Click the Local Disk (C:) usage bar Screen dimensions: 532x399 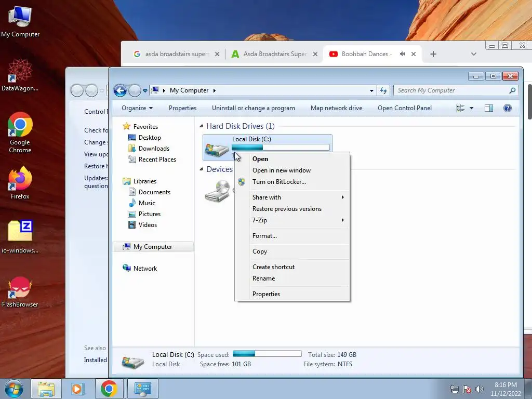pyautogui.click(x=281, y=147)
